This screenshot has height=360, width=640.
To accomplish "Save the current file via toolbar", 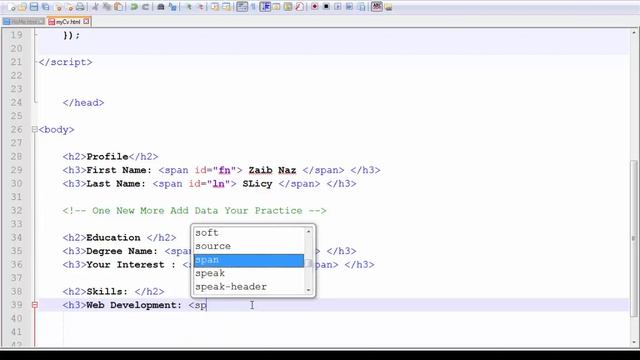I will click(x=34, y=7).
